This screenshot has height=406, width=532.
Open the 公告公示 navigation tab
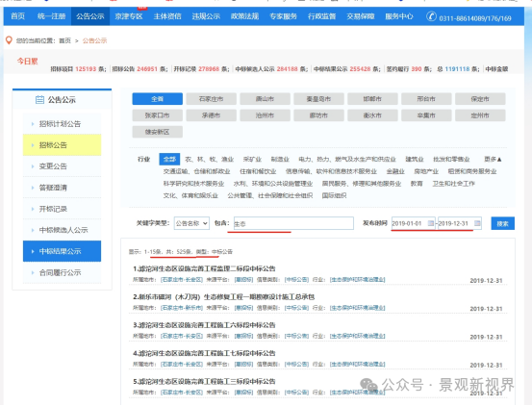click(89, 16)
